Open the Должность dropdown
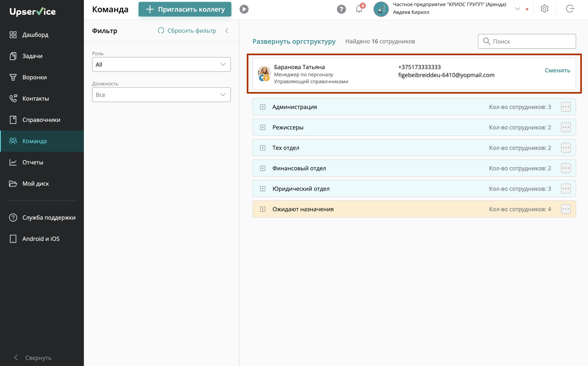The height and width of the screenshot is (366, 588). pyautogui.click(x=161, y=94)
